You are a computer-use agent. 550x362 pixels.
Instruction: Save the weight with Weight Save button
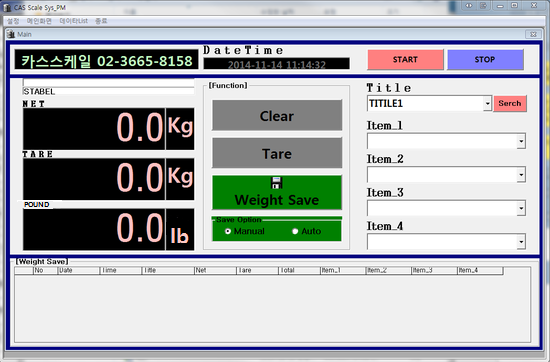(x=277, y=192)
